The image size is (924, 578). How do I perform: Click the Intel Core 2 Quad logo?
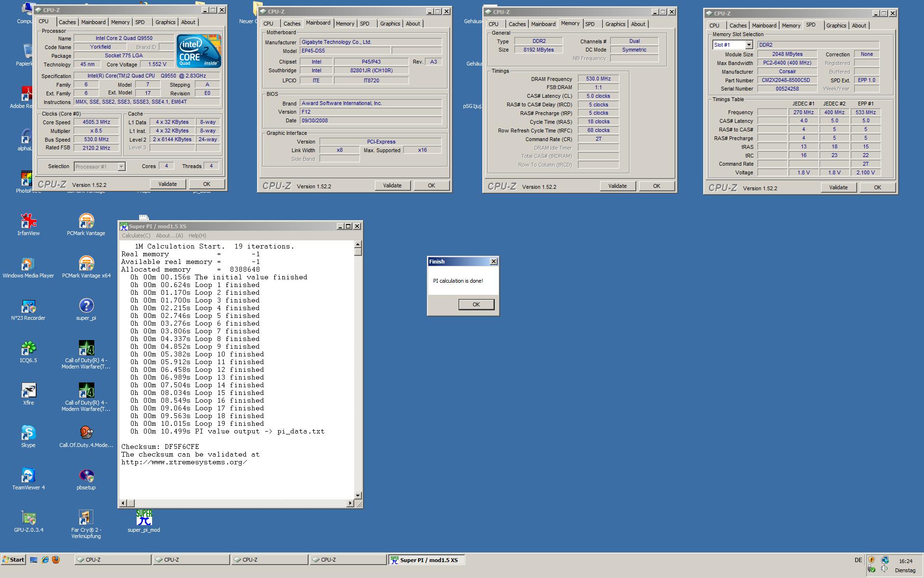pos(198,50)
